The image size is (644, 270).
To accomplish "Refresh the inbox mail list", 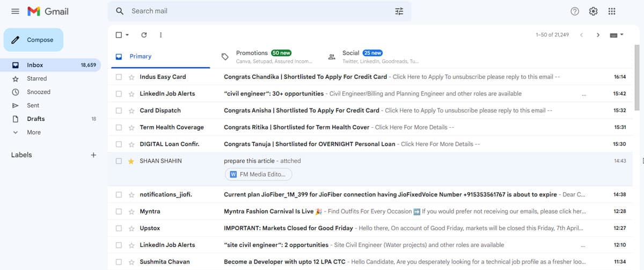I will pyautogui.click(x=144, y=35).
